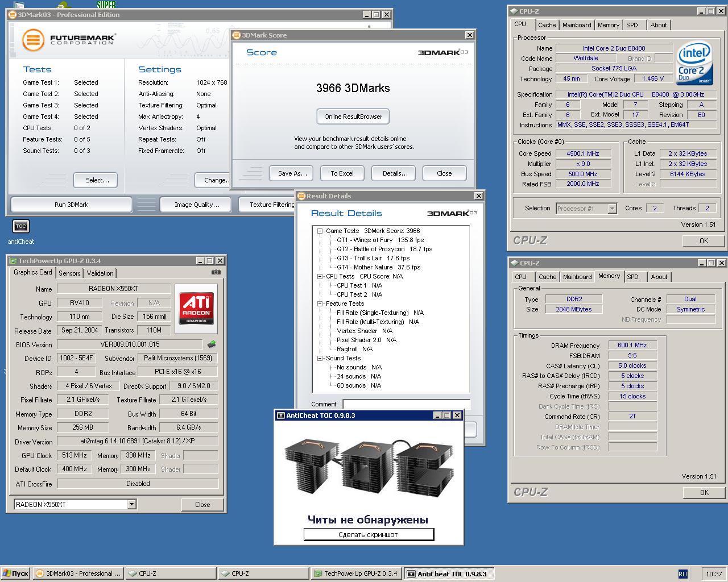Open the Processor #1 selection dropdown
Image resolution: width=728 pixels, height=582 pixels.
(612, 209)
